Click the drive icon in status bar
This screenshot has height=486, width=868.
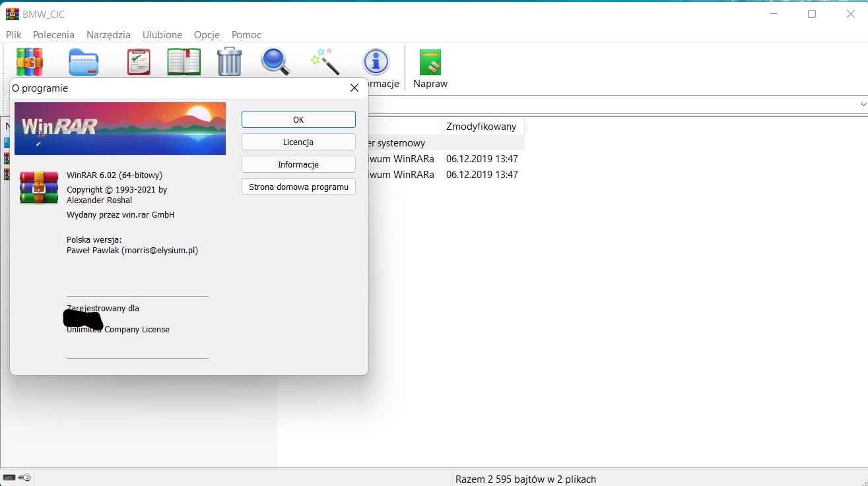[9, 477]
